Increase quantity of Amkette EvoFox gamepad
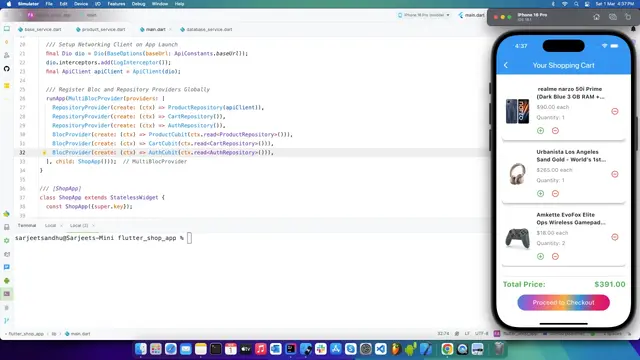Screen dimensions: 640x360 (540, 256)
